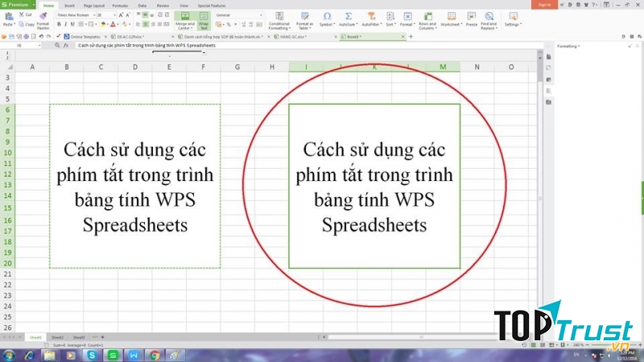
Task: Activate the Format Painter tool
Action: point(43,21)
